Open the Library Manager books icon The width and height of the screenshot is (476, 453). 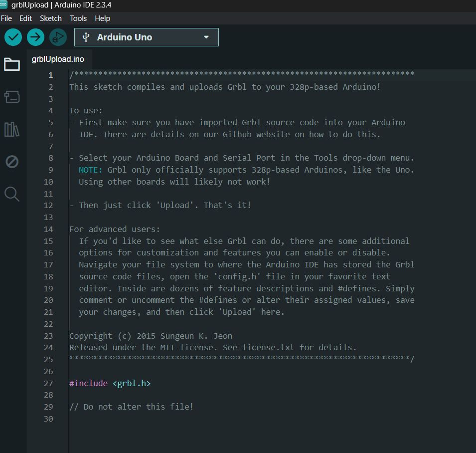point(12,129)
